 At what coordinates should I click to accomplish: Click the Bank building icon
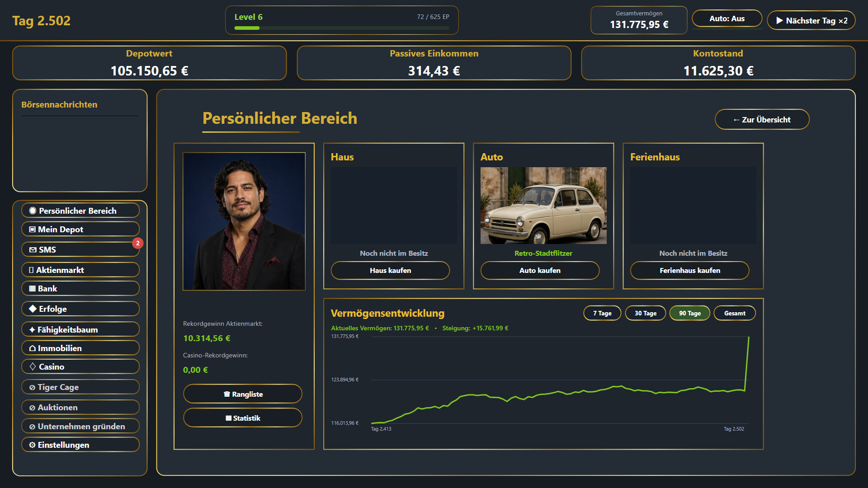pos(33,289)
